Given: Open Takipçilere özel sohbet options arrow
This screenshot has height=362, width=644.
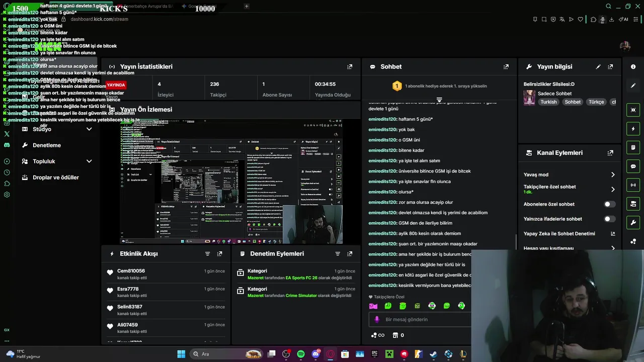Looking at the screenshot, I should (x=613, y=189).
